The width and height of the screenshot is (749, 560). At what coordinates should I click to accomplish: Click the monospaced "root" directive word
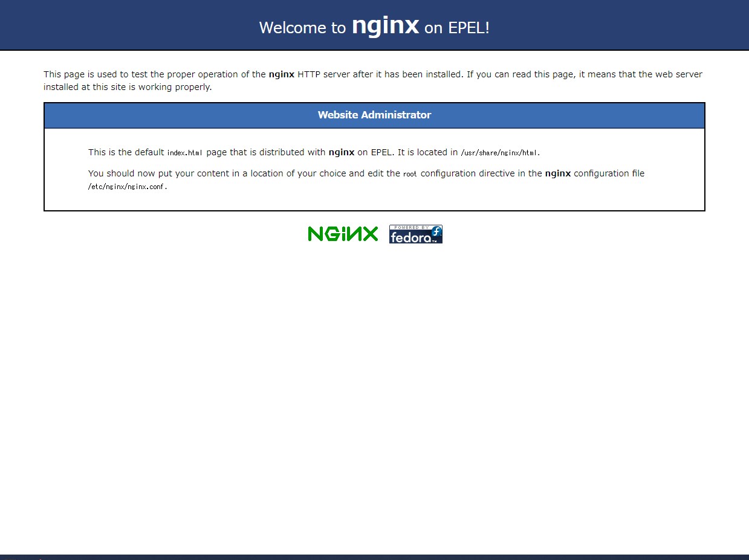tap(410, 174)
